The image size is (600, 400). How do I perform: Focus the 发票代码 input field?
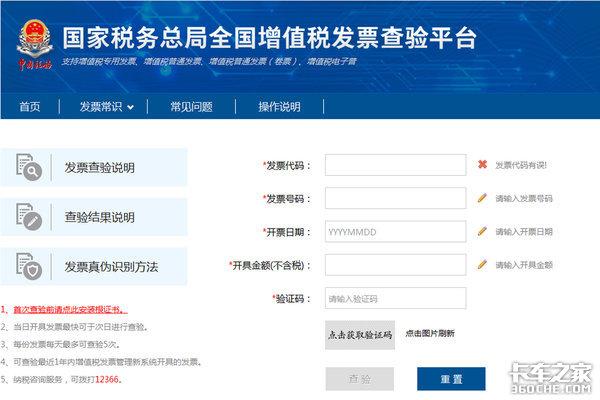pos(396,165)
